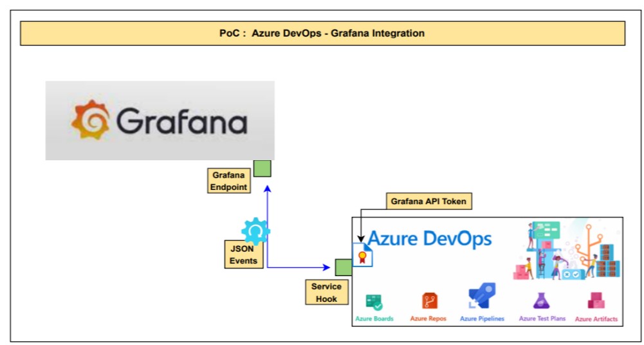The width and height of the screenshot is (644, 345).
Task: Click the Azure Pipelines rocket icon
Action: tap(482, 295)
